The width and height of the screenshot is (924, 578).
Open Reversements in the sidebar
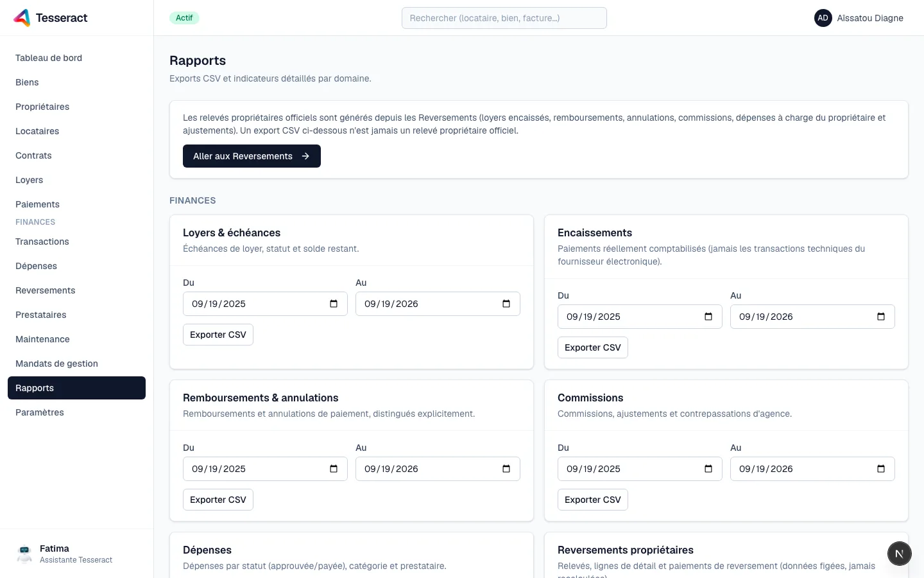point(76,290)
